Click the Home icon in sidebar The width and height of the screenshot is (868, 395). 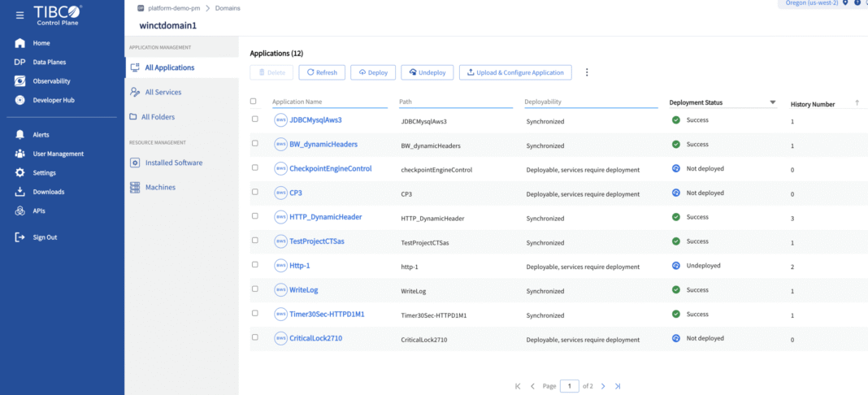(x=20, y=43)
